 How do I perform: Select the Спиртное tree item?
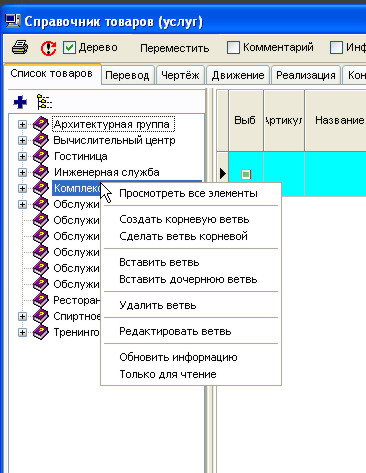(77, 316)
